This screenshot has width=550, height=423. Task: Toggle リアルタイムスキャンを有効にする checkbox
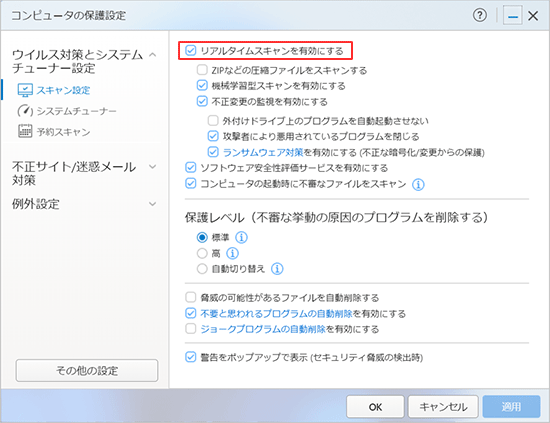coord(190,51)
